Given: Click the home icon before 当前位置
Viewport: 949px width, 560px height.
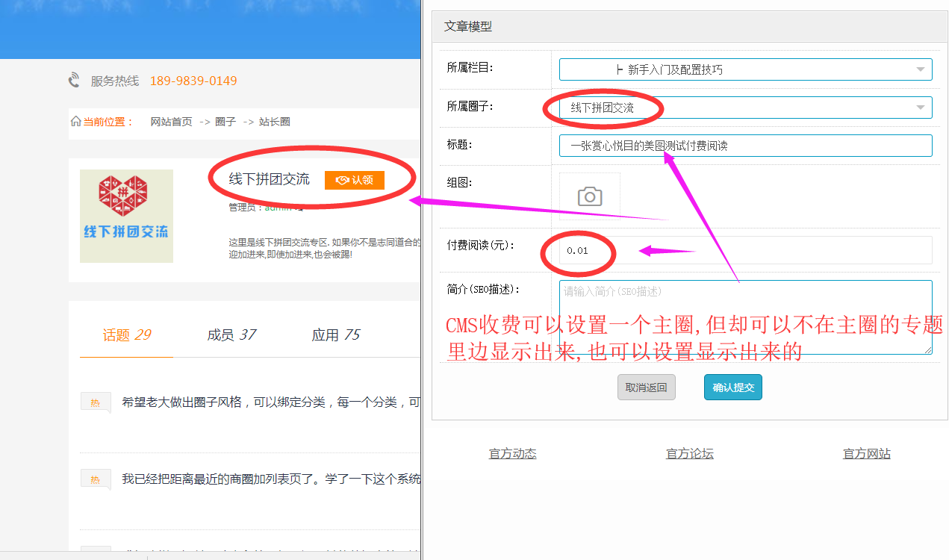Looking at the screenshot, I should pos(75,122).
